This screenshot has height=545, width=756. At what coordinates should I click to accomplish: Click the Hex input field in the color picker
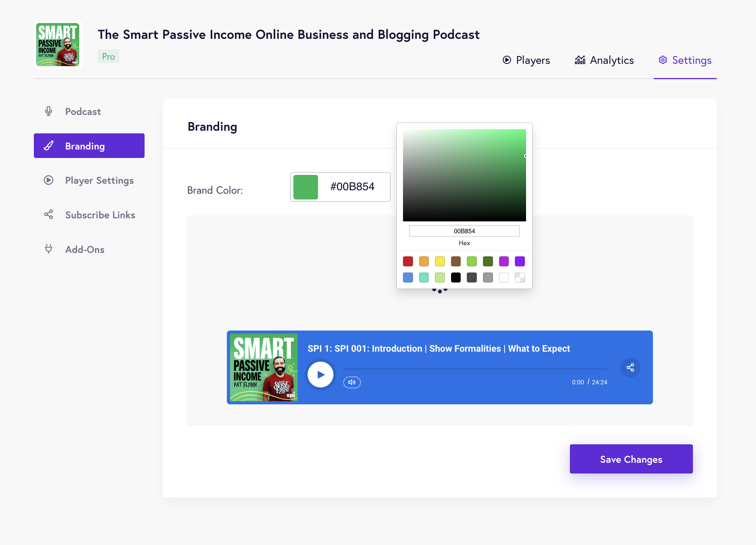click(x=464, y=231)
